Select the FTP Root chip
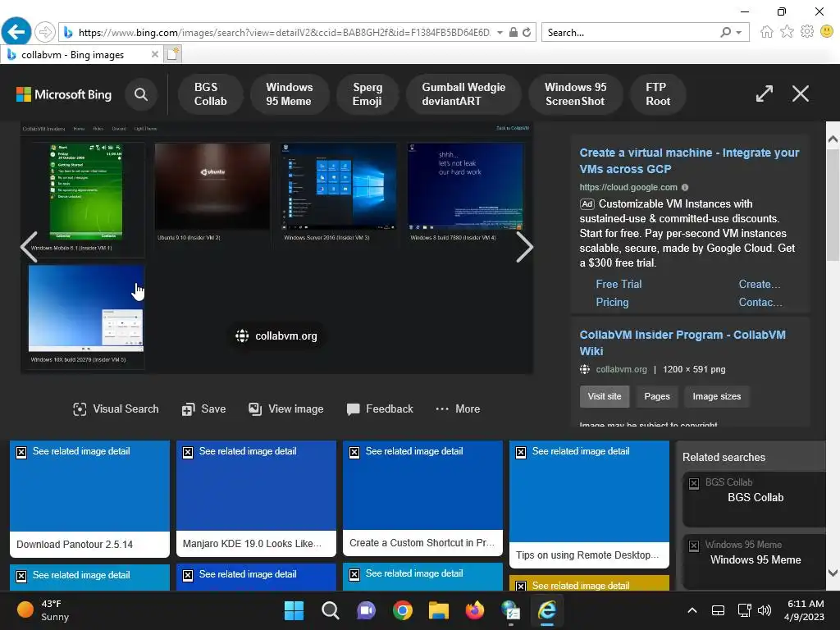This screenshot has height=630, width=840. pos(657,94)
